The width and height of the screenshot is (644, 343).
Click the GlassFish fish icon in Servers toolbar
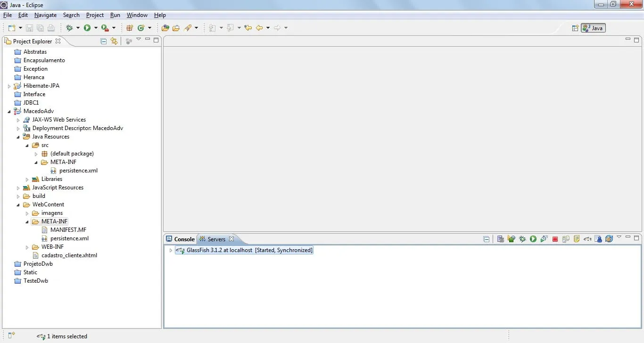tap(587, 239)
